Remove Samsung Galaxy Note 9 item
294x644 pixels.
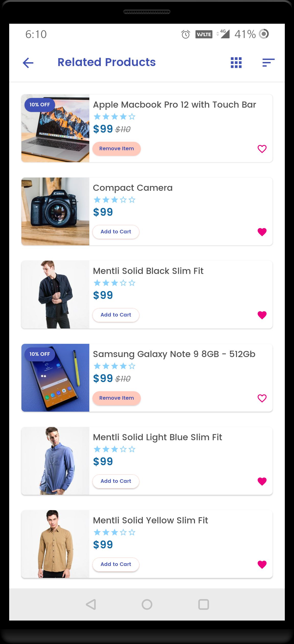[116, 398]
